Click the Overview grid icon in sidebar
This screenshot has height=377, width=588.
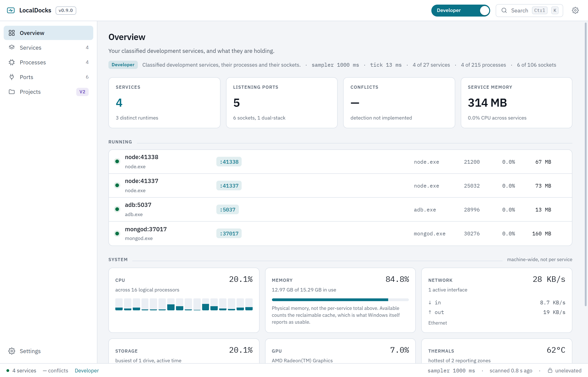(12, 33)
